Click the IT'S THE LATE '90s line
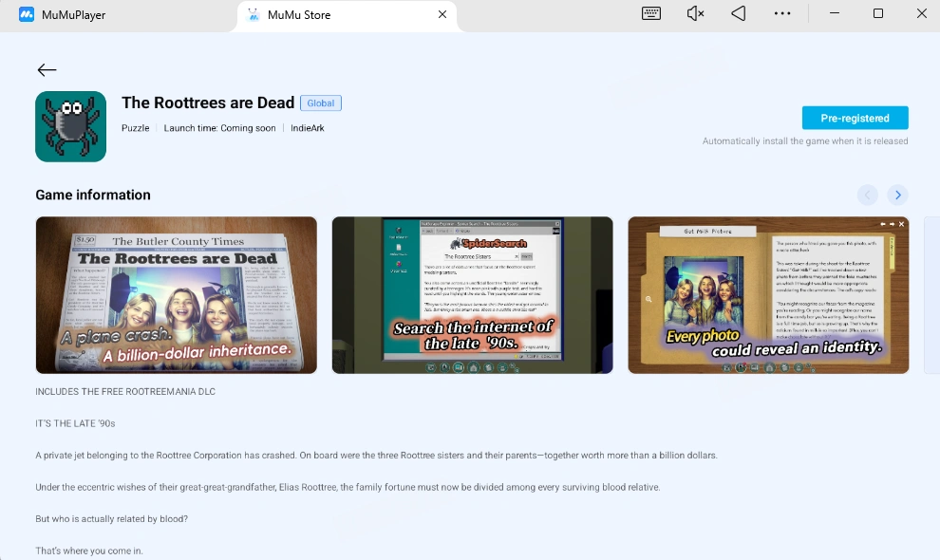Screen dimensions: 940x560 75,423
